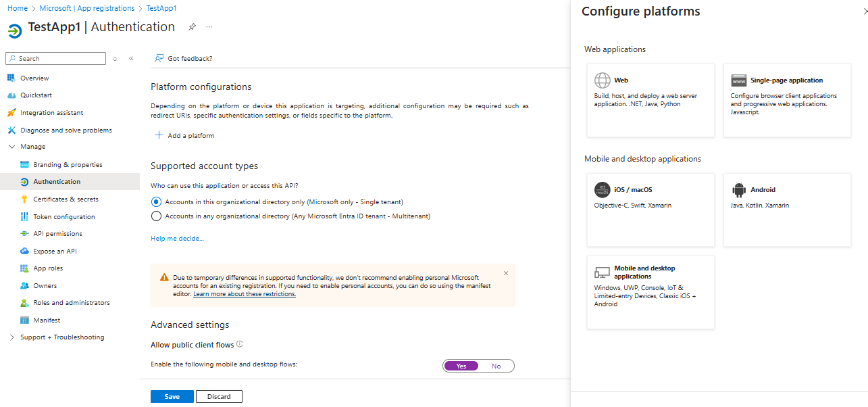Click the sidebar Search input field

(x=61, y=59)
